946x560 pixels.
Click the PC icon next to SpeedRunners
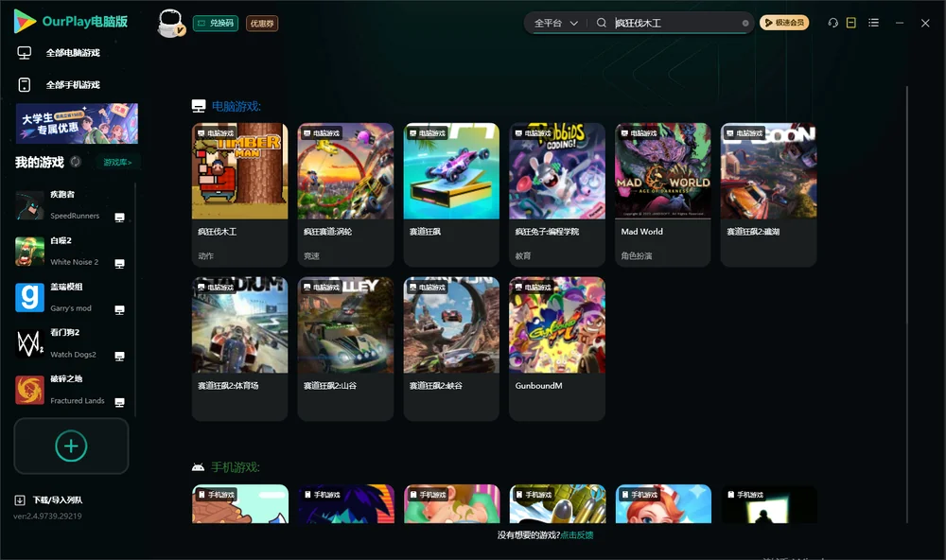[x=119, y=218]
